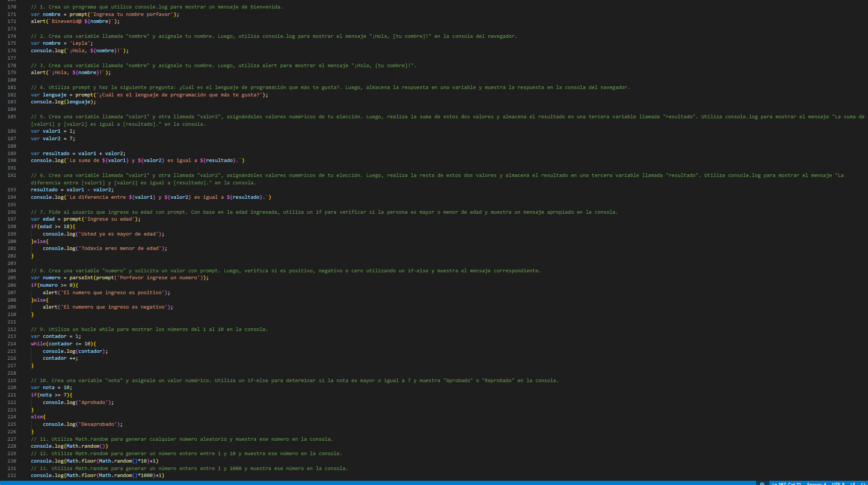Click line number 214 in the gutter

(x=12, y=344)
